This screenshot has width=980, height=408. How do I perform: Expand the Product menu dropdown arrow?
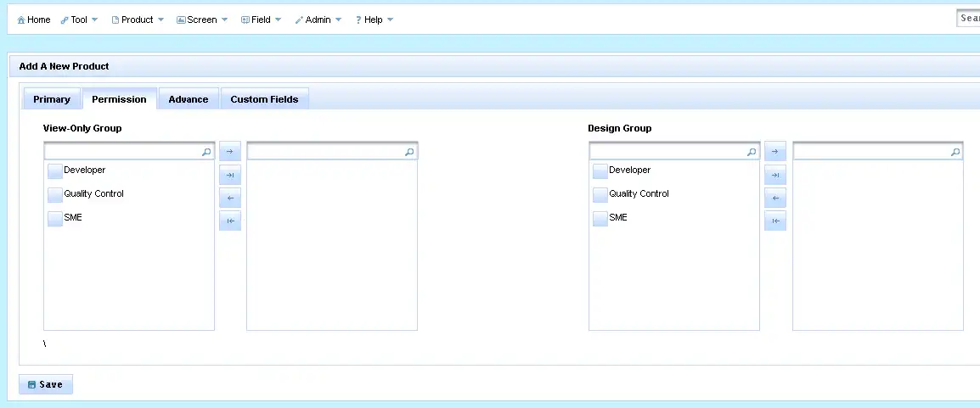pos(161,20)
